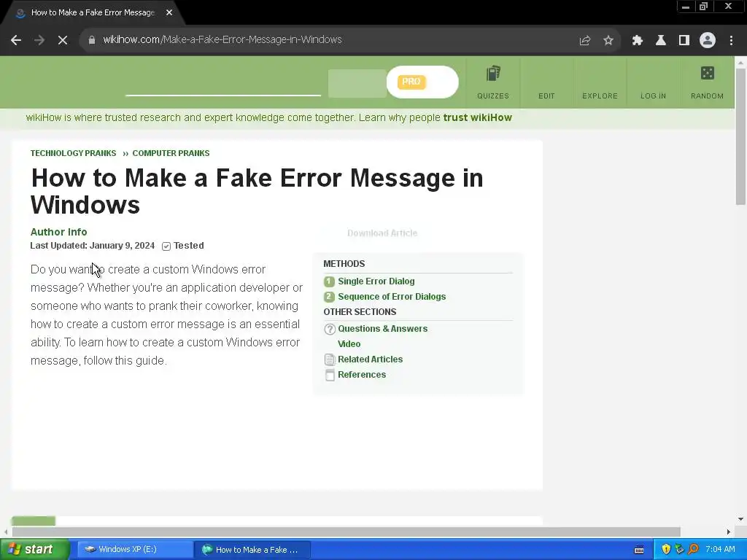Open Author Info link
747x560 pixels.
coord(58,232)
